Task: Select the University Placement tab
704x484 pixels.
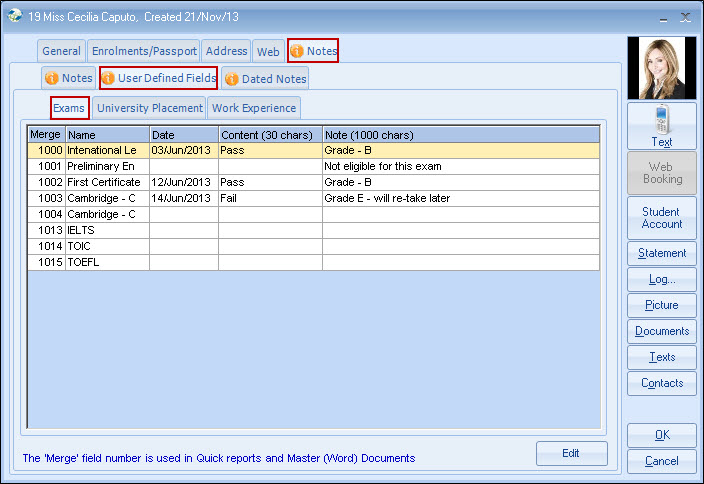Action: [x=149, y=108]
